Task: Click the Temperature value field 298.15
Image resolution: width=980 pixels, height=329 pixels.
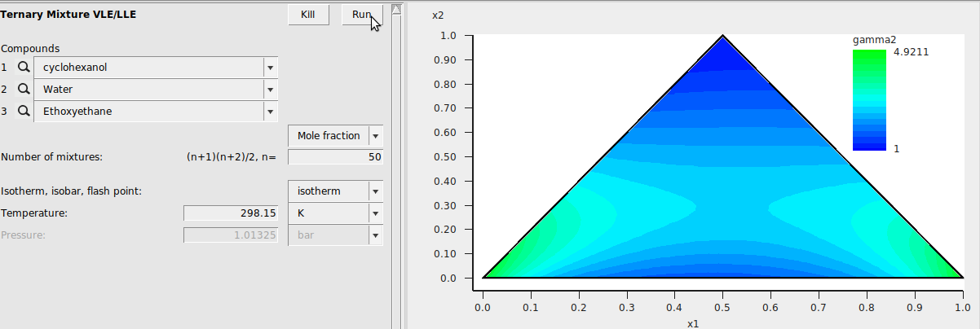Action: click(x=231, y=213)
